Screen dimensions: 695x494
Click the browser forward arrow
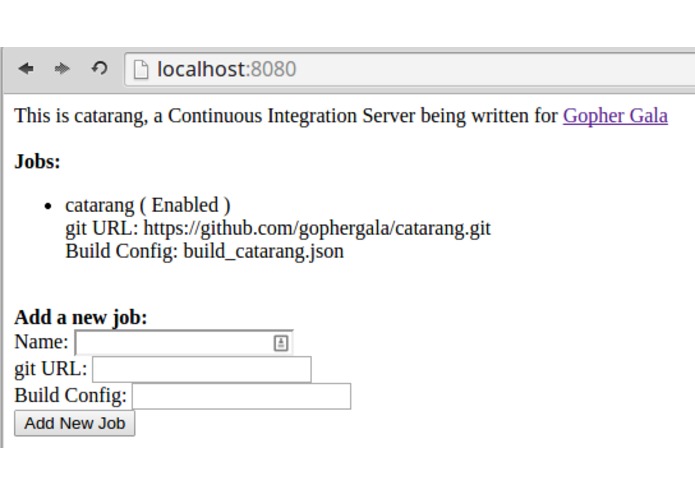[62, 69]
